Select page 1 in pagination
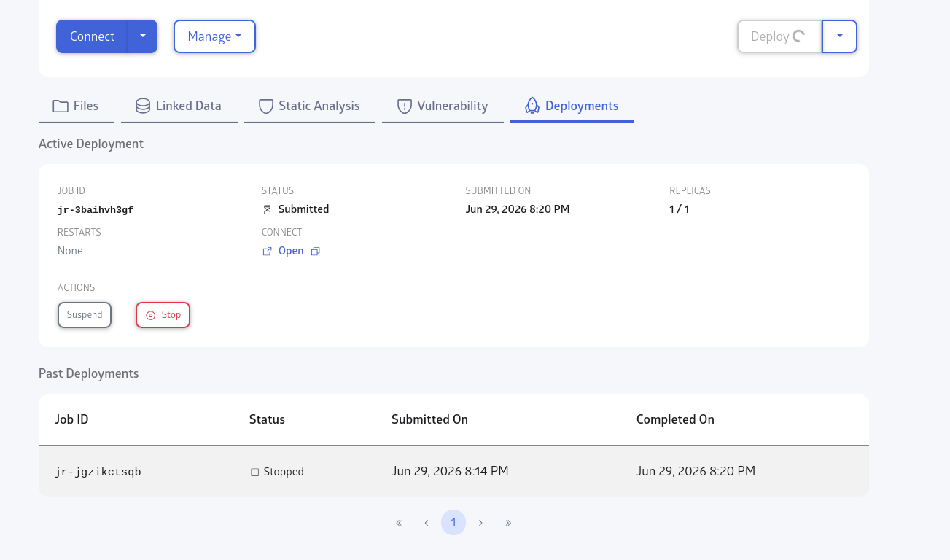 (x=453, y=523)
